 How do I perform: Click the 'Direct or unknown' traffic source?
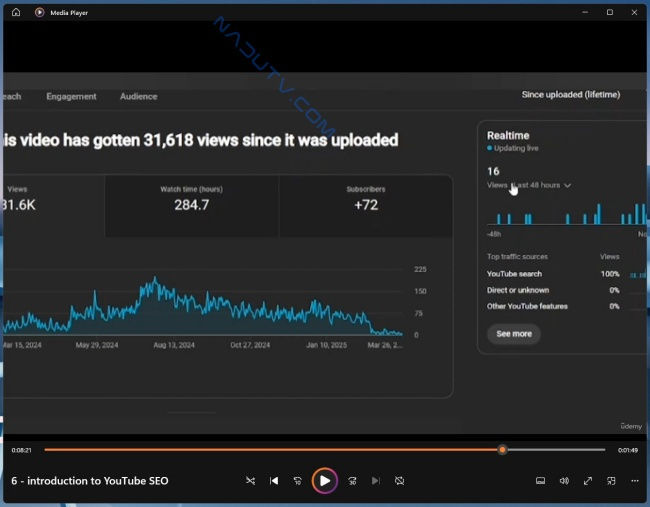point(518,290)
